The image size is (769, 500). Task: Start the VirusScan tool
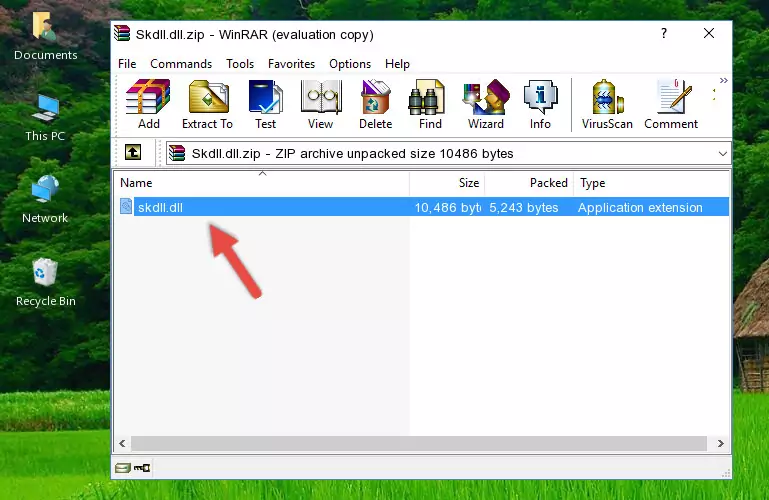pyautogui.click(x=607, y=104)
